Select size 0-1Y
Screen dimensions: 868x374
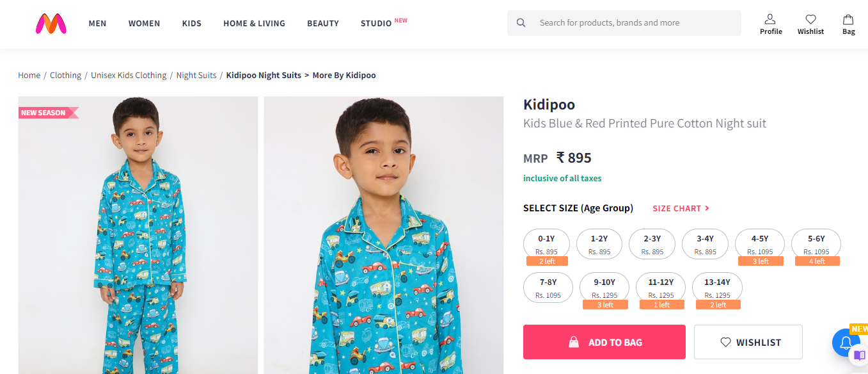(546, 244)
